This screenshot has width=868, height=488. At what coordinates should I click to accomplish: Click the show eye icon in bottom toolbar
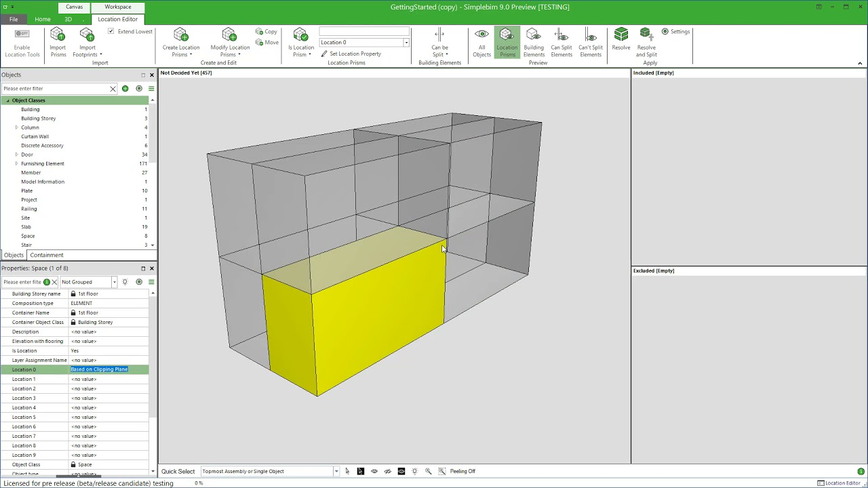click(374, 471)
